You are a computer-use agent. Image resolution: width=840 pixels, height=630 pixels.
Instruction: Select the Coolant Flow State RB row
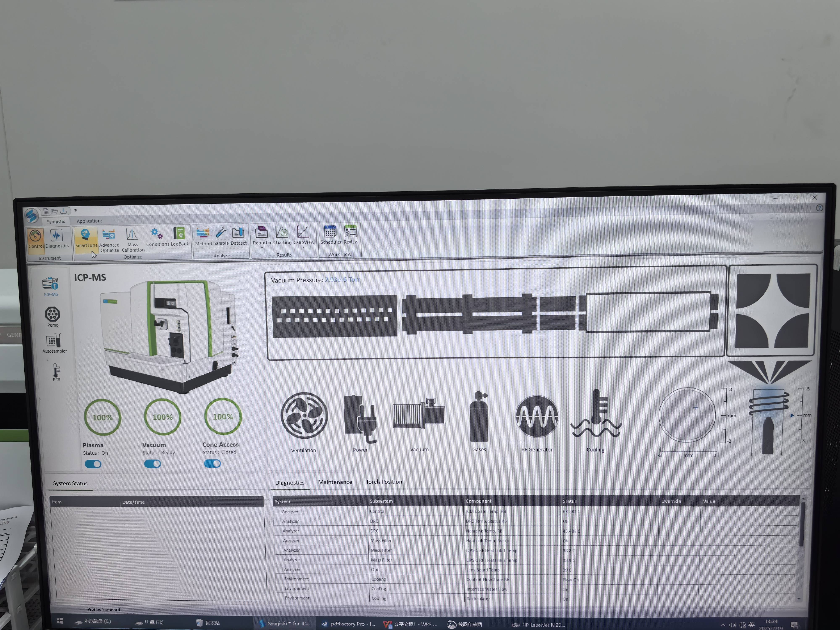point(536,579)
